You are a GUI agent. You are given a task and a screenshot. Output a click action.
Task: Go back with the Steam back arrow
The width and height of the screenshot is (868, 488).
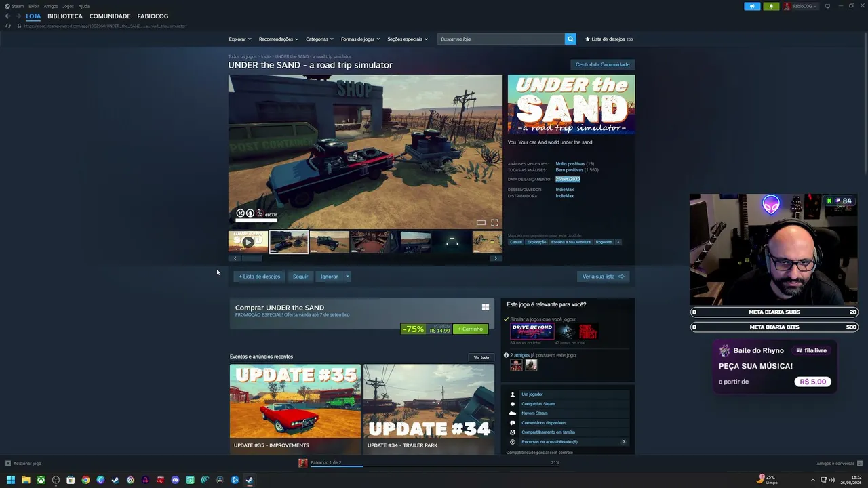(7, 16)
